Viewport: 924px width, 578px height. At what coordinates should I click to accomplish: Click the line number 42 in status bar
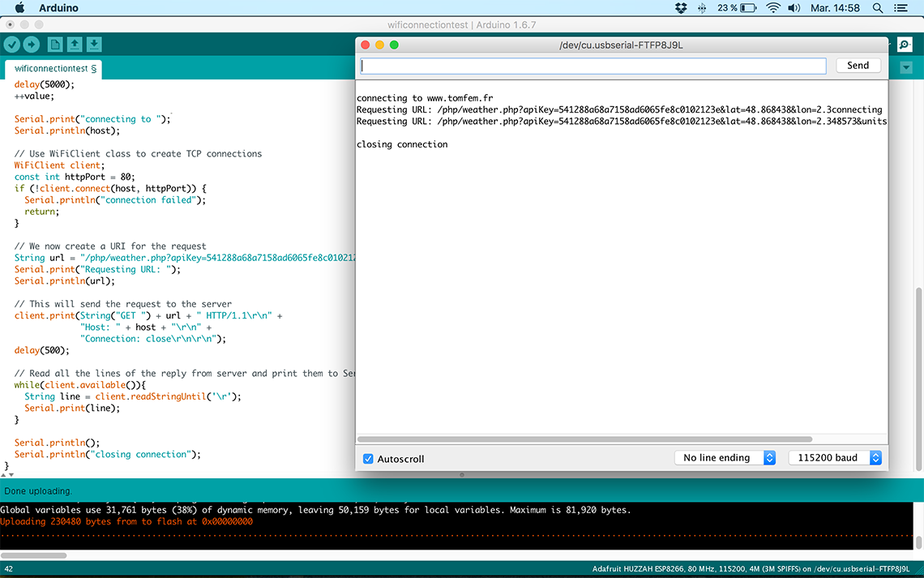tap(9, 568)
